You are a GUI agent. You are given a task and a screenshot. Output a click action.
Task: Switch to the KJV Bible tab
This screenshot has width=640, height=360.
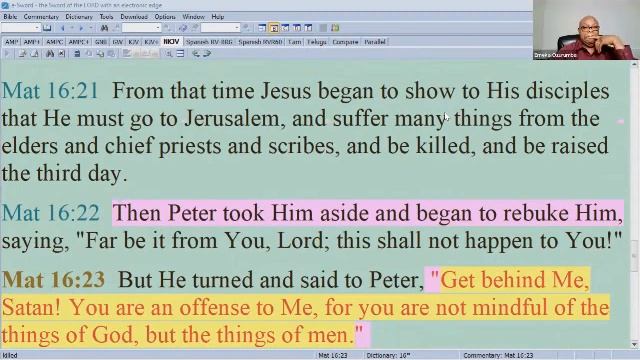[133, 42]
